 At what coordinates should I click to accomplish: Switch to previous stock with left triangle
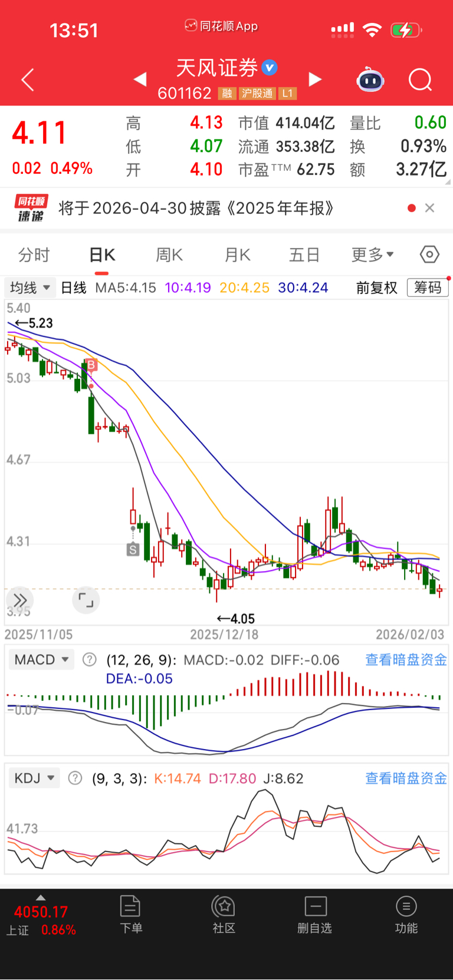point(140,79)
